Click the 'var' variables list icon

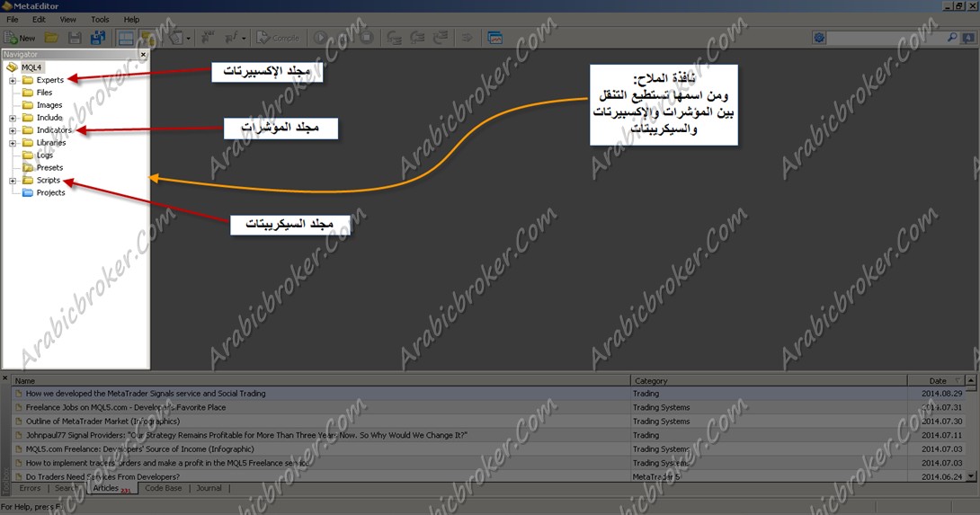point(208,38)
